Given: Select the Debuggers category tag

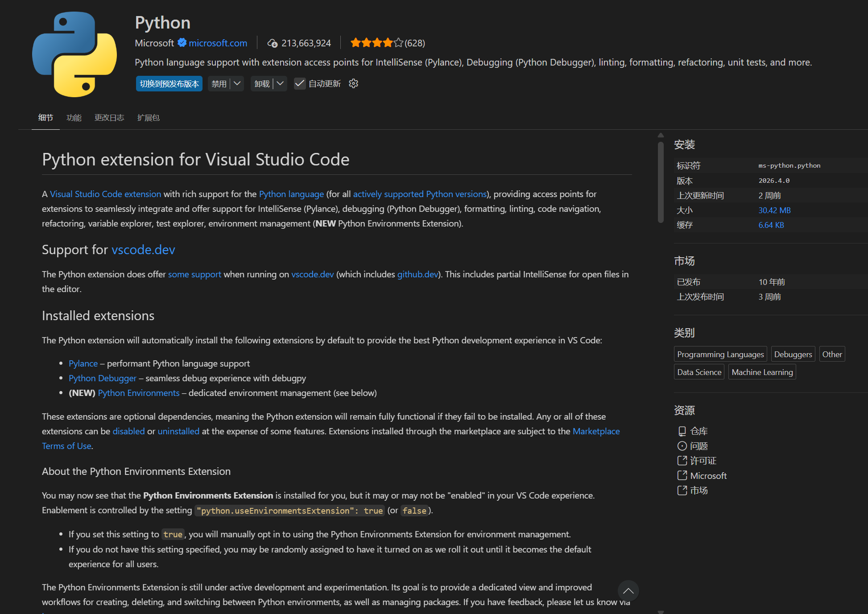Looking at the screenshot, I should [793, 354].
